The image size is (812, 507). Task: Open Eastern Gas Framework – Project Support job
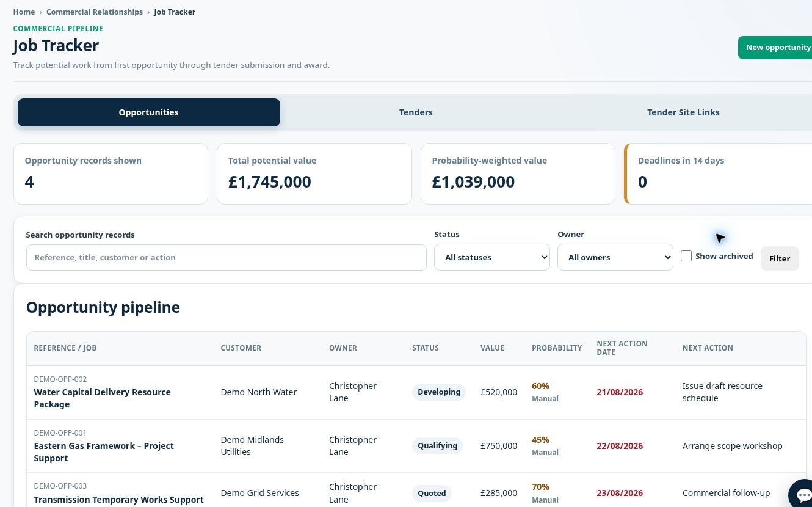(104, 452)
